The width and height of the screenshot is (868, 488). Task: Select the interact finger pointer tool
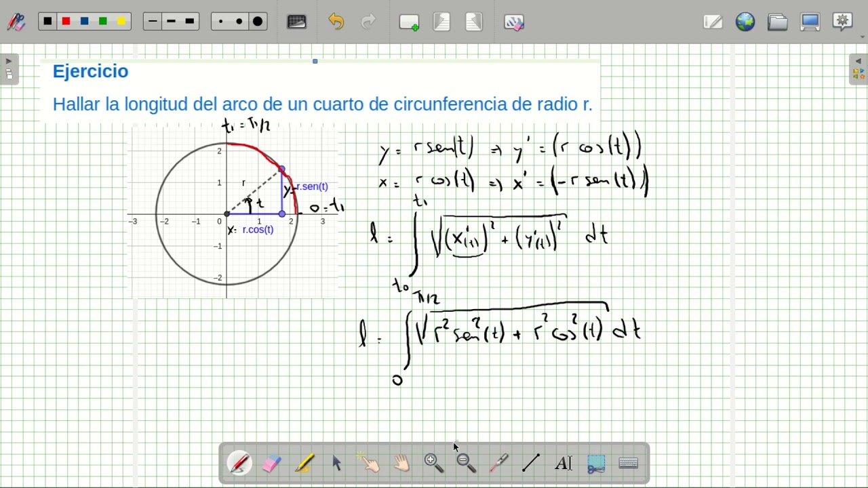(370, 463)
